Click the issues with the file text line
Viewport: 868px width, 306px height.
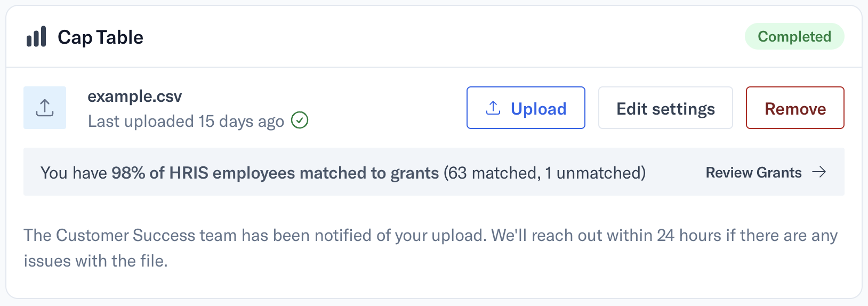95,261
